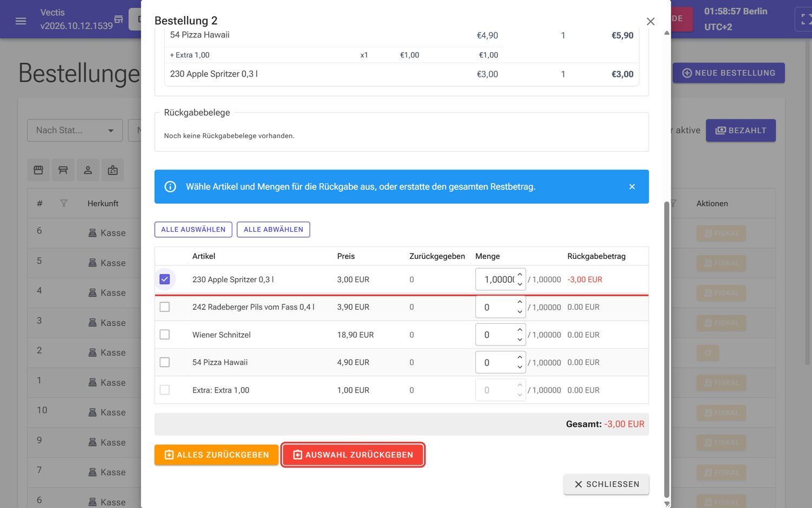
Task: Click the badge icon filter button
Action: [113, 170]
